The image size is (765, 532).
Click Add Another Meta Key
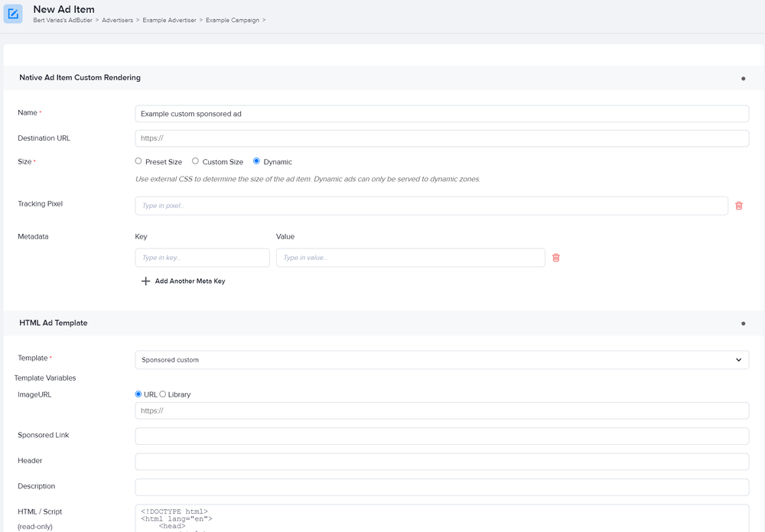point(190,281)
